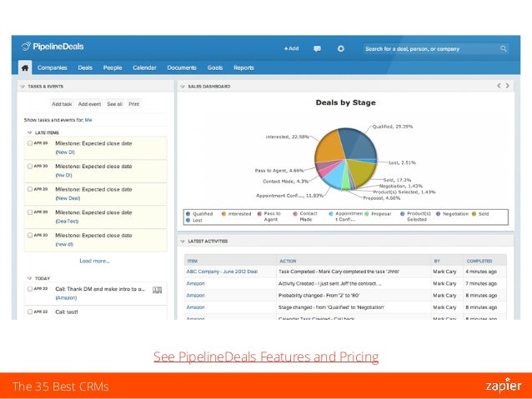The height and width of the screenshot is (399, 532).
Task: Click the Negotiation legend swatch
Action: (438, 214)
